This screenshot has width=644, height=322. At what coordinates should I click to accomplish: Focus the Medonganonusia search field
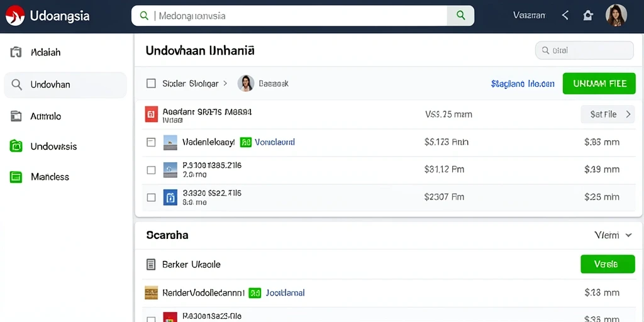pos(303,16)
